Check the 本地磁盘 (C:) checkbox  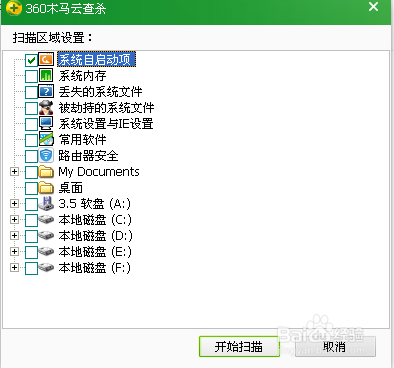31,220
